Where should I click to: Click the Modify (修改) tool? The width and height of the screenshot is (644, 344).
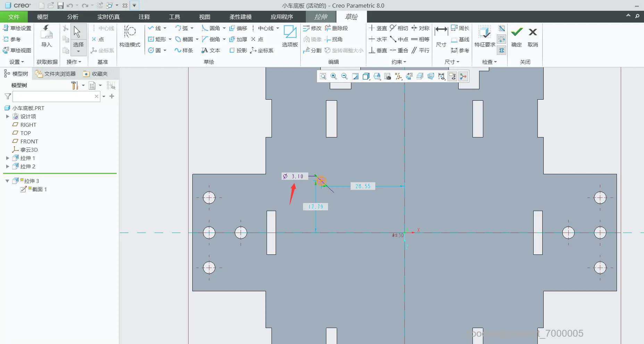(312, 28)
